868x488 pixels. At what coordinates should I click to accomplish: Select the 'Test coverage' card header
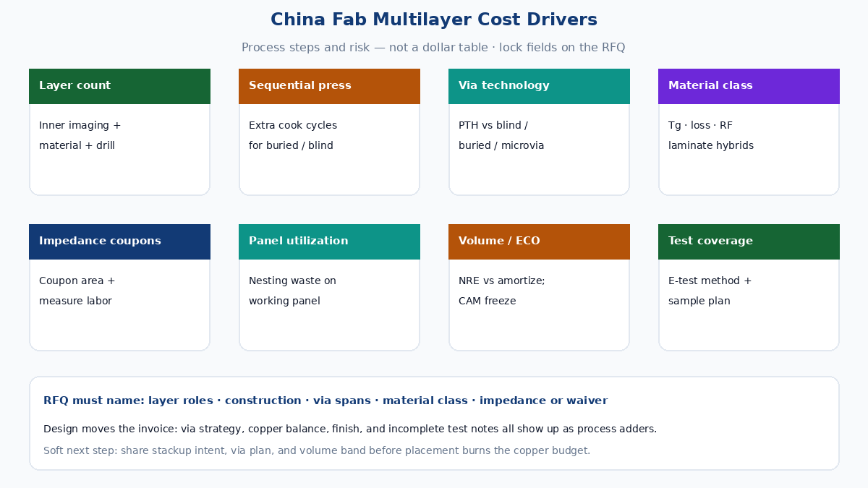749,241
